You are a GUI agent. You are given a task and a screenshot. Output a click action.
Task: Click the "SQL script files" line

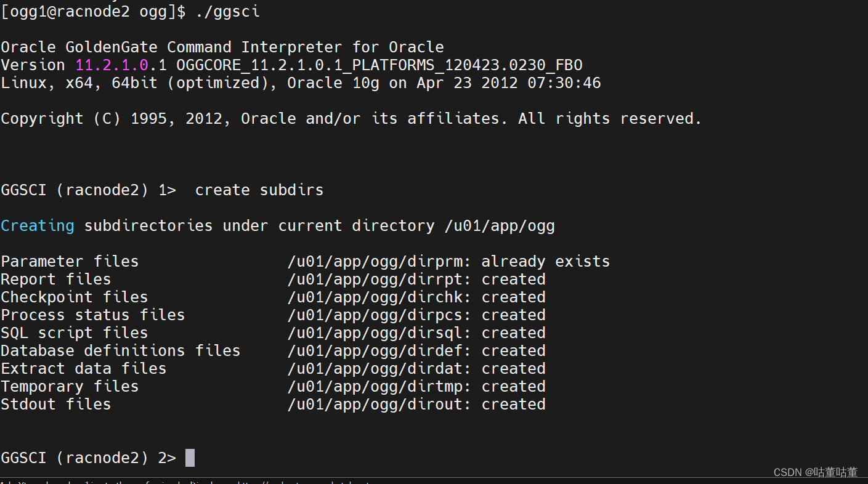click(x=73, y=333)
